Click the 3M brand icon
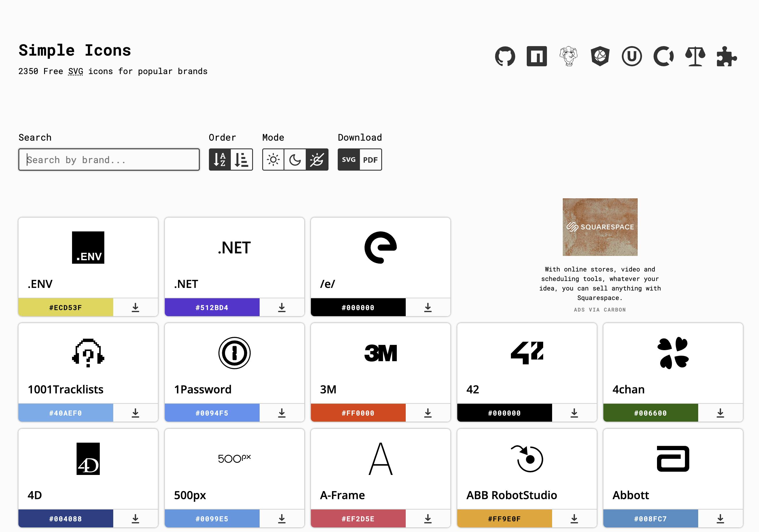Screen dimensions: 759x532 pyautogui.click(x=380, y=353)
